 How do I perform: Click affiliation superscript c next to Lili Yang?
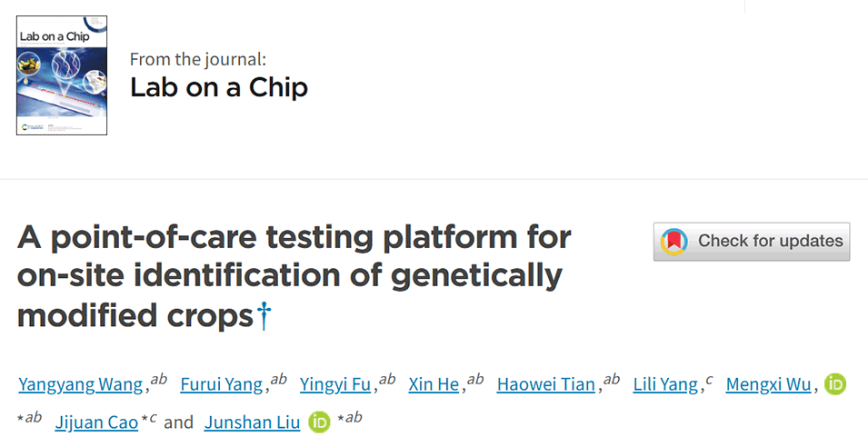pyautogui.click(x=709, y=380)
